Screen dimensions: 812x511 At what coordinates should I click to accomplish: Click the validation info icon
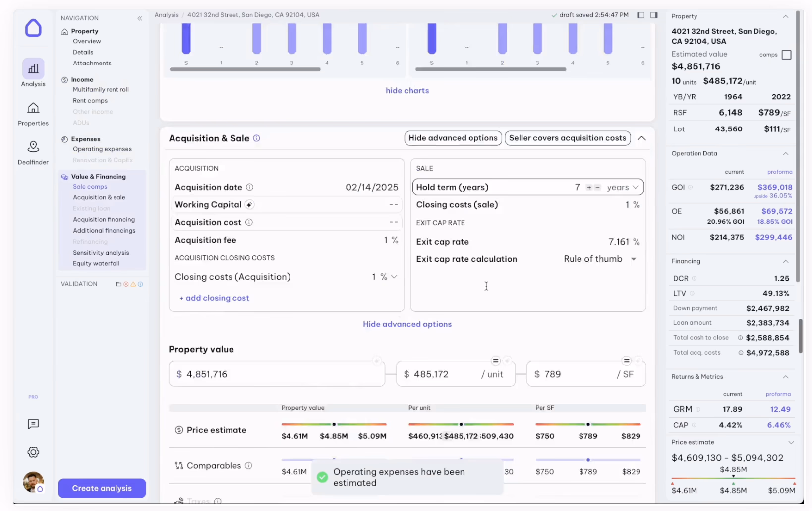click(x=140, y=284)
